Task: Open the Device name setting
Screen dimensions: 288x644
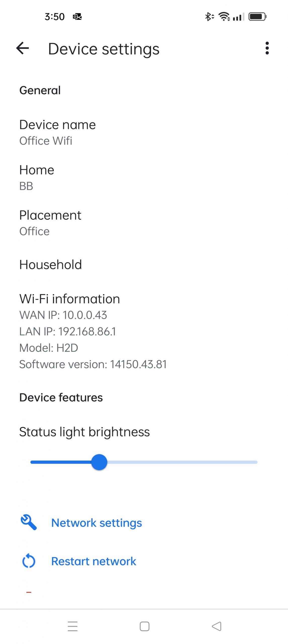Action: coord(58,132)
